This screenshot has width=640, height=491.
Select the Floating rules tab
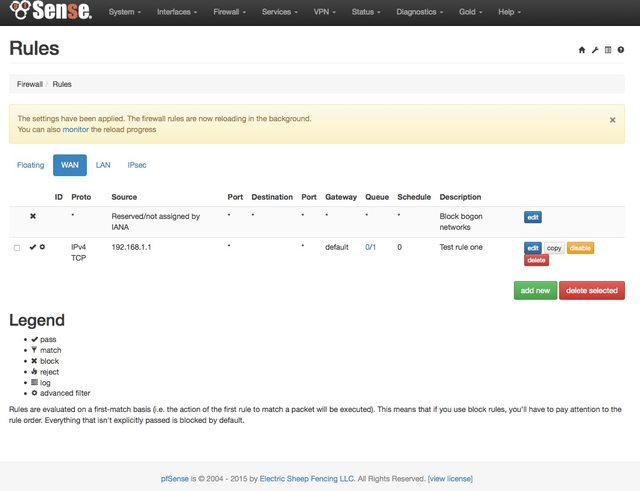[31, 164]
